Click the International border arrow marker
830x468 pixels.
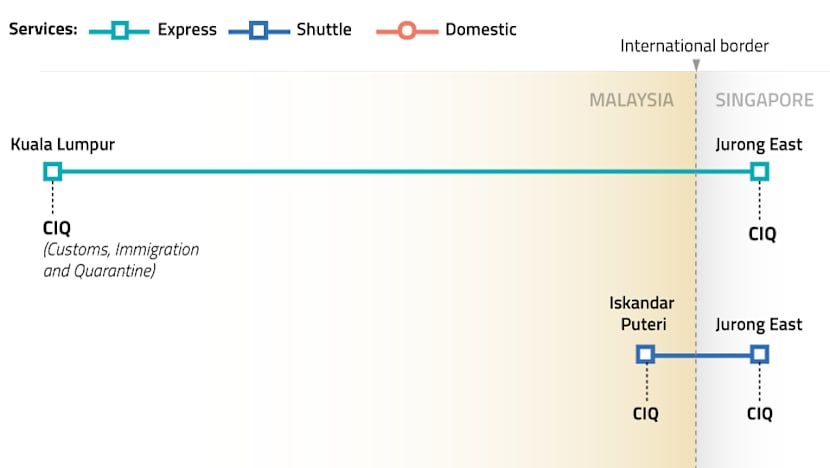click(696, 65)
